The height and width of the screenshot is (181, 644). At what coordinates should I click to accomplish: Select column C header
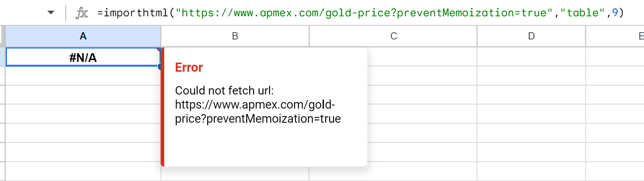click(x=393, y=36)
